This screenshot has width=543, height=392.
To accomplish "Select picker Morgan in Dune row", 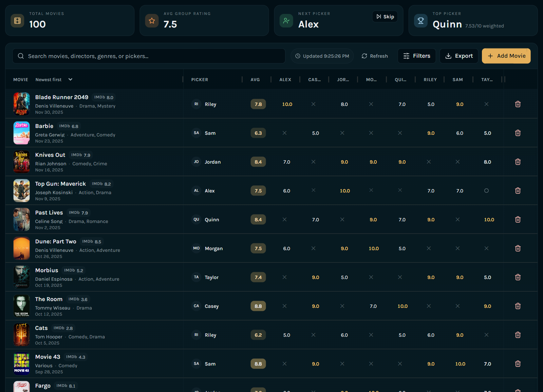I will (208, 248).
